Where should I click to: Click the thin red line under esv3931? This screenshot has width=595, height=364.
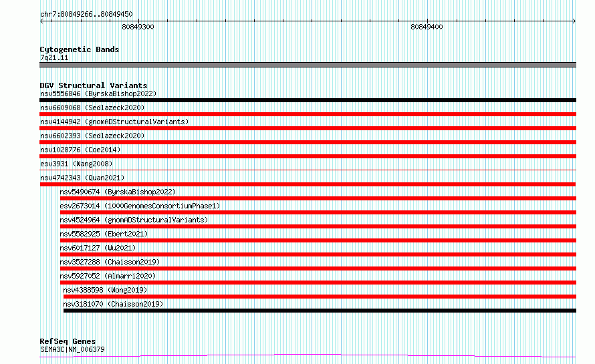pos(308,170)
